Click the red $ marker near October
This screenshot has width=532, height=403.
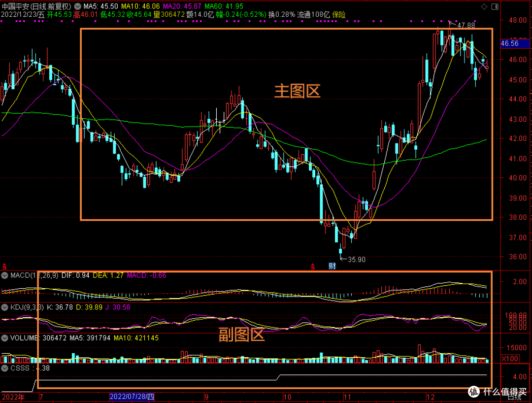313,267
